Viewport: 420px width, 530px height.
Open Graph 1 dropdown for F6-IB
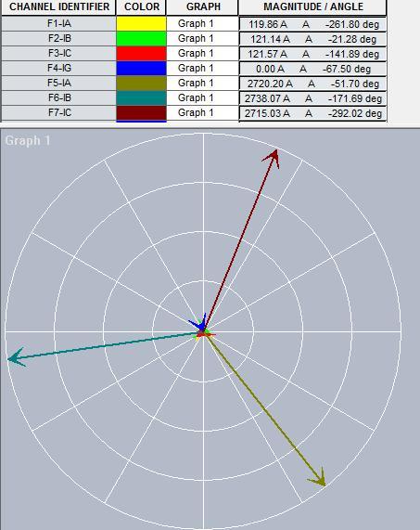[202, 98]
